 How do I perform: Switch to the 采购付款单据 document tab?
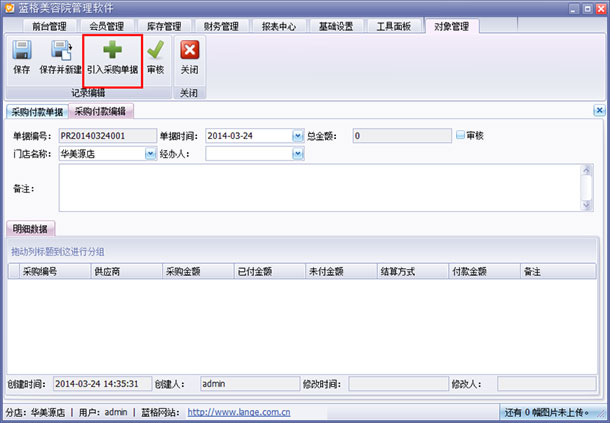click(x=37, y=112)
